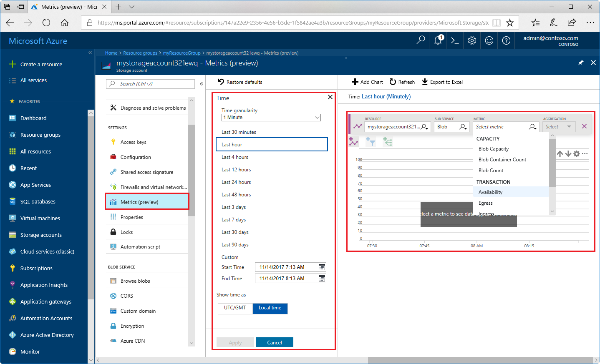600x364 pixels.
Task: Open the chart's more options ellipsis
Action: (585, 153)
